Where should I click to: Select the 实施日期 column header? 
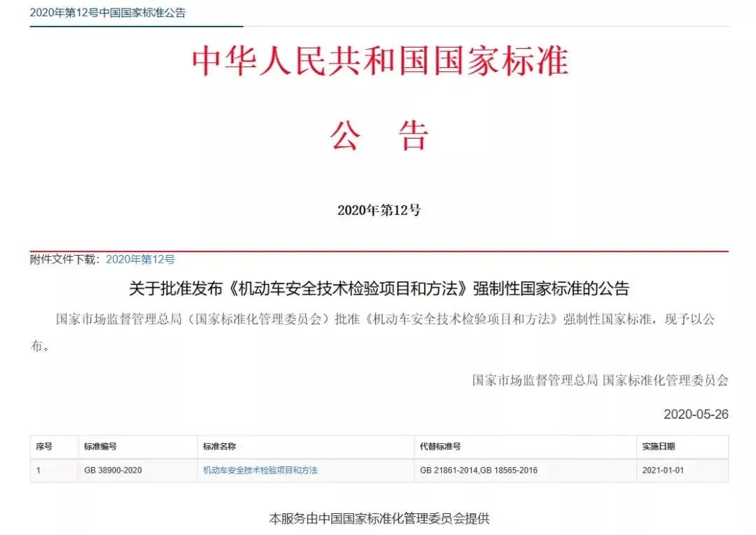click(x=658, y=446)
